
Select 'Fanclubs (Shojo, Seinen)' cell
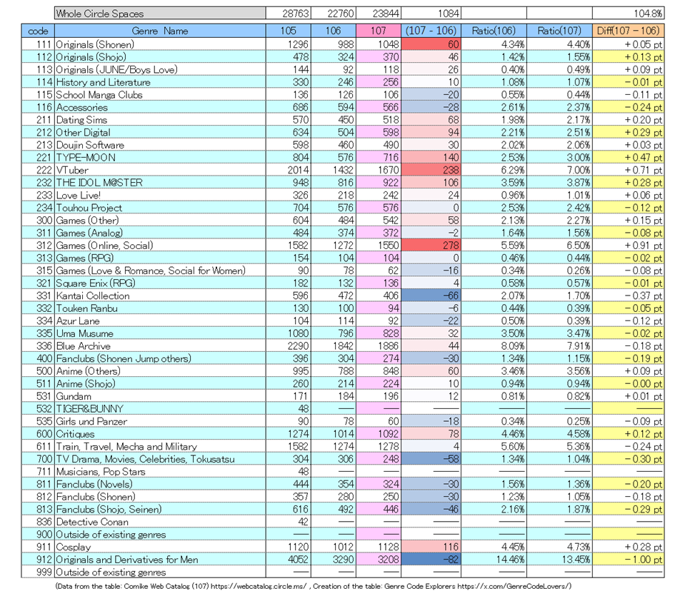(160, 509)
